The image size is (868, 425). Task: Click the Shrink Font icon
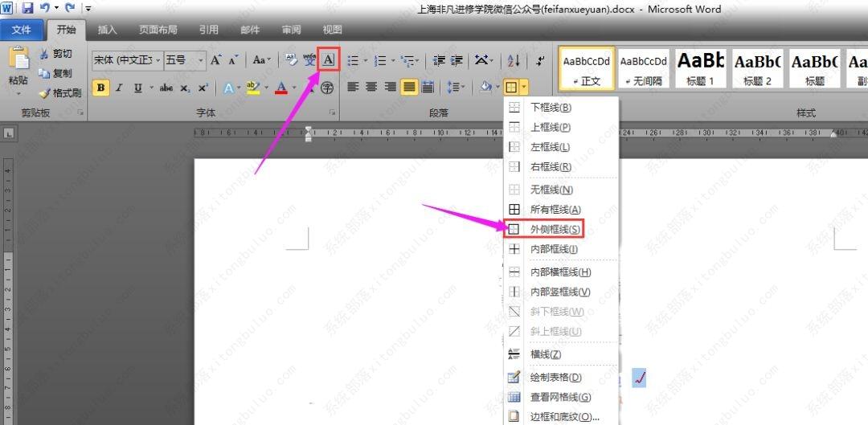coord(233,60)
